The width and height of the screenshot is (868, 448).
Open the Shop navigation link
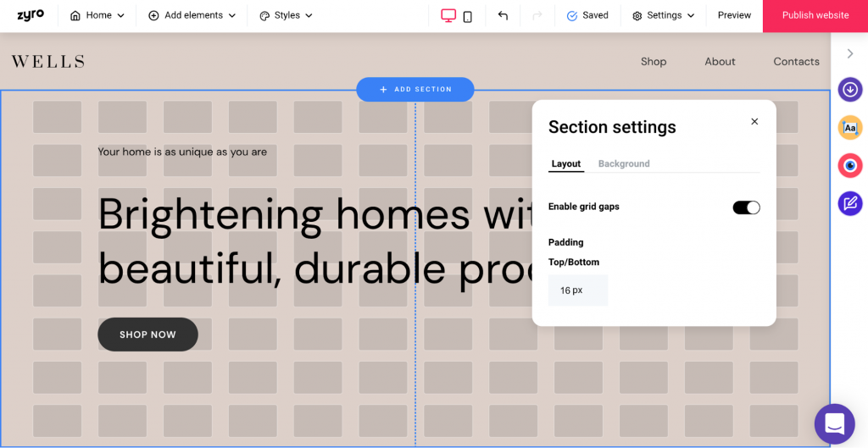pos(654,61)
